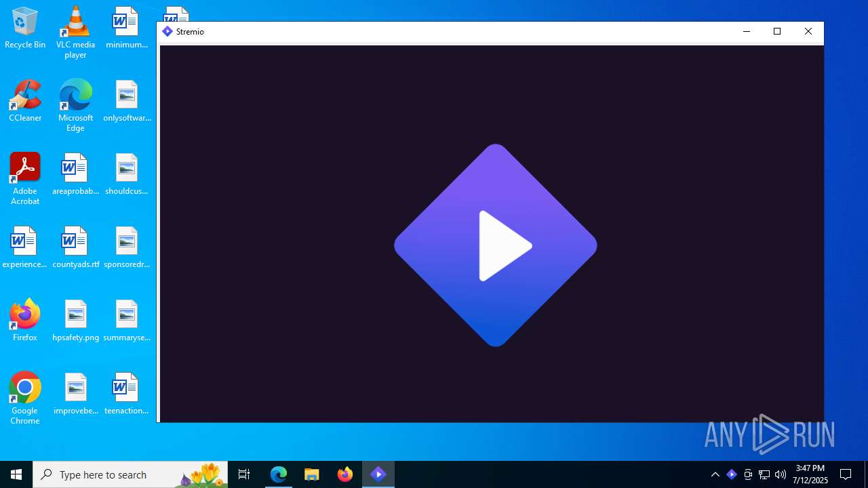Select countyads.rtf file icon
The height and width of the screenshot is (488, 868).
(x=75, y=248)
